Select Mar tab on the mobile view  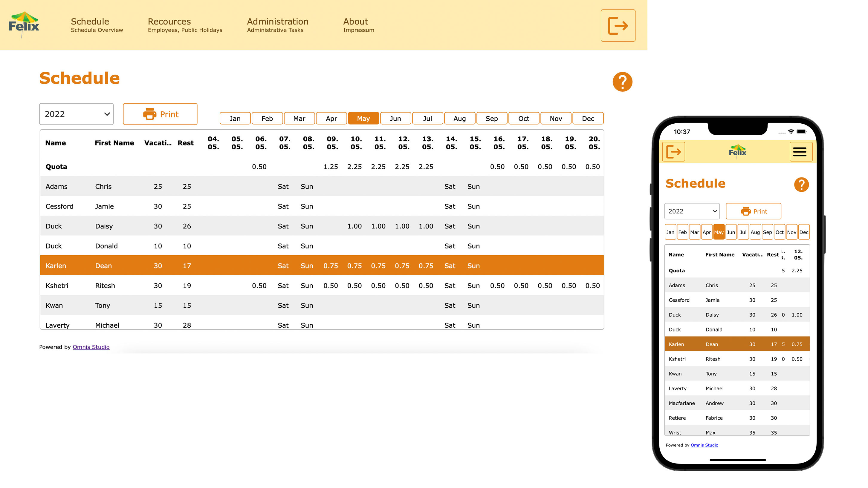click(695, 232)
